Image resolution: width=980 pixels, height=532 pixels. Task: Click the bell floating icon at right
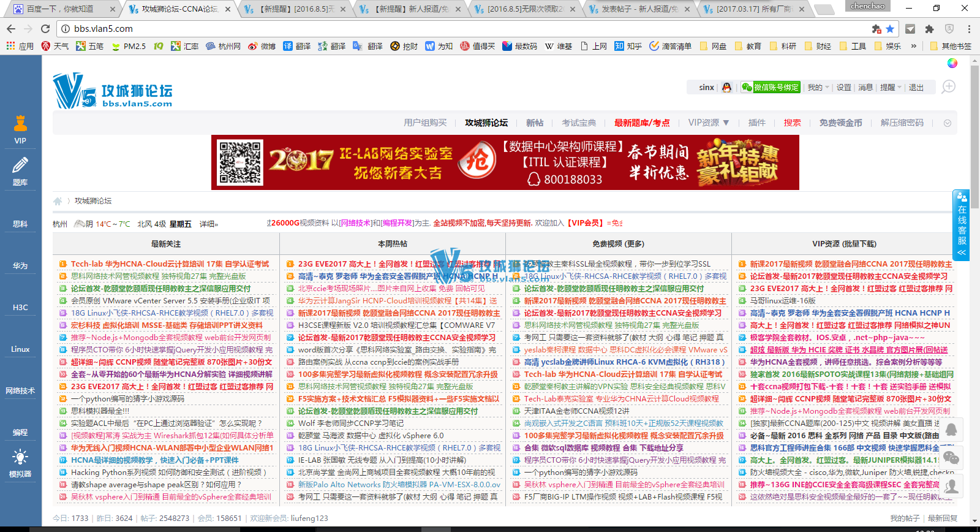951,429
